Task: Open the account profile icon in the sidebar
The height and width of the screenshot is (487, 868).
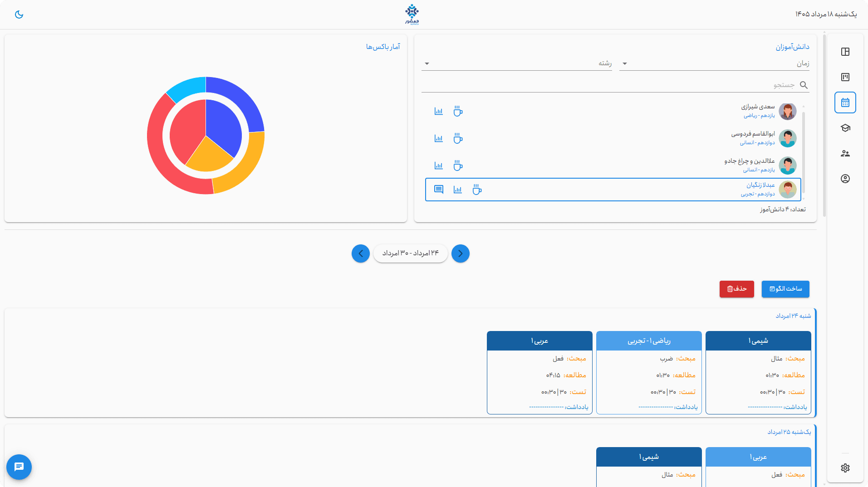Action: tap(845, 179)
